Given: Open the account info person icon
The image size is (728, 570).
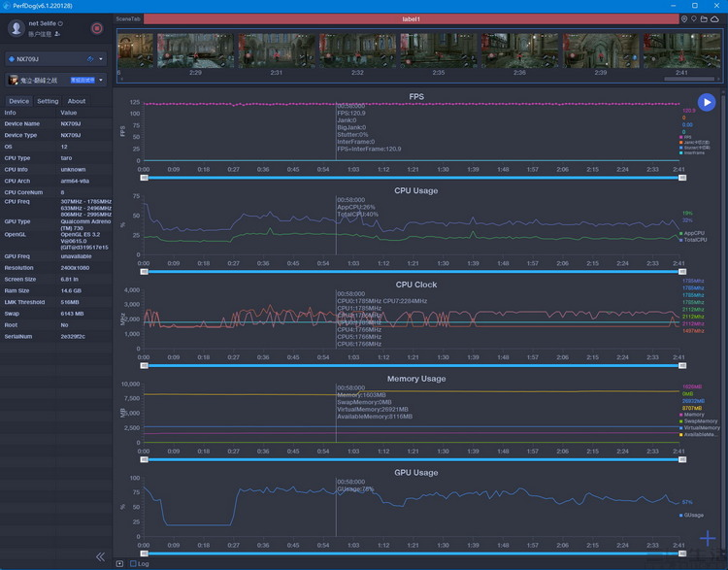Looking at the screenshot, I should click(x=57, y=34).
